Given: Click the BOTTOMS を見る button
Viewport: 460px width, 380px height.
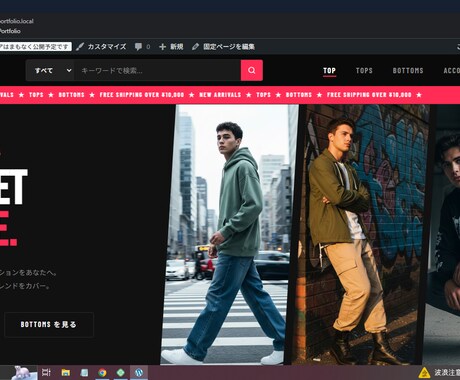Looking at the screenshot, I should [49, 325].
